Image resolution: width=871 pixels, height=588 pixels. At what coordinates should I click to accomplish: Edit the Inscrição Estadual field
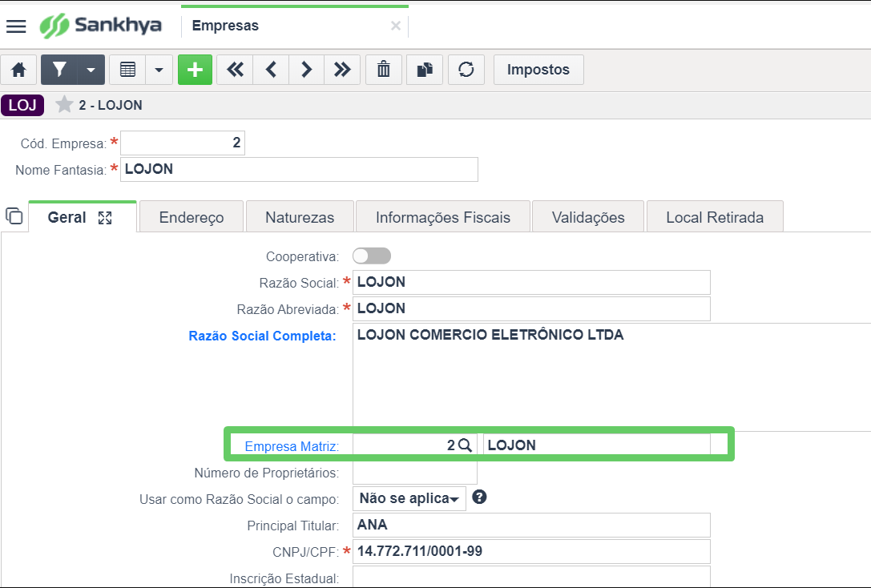coord(531,577)
